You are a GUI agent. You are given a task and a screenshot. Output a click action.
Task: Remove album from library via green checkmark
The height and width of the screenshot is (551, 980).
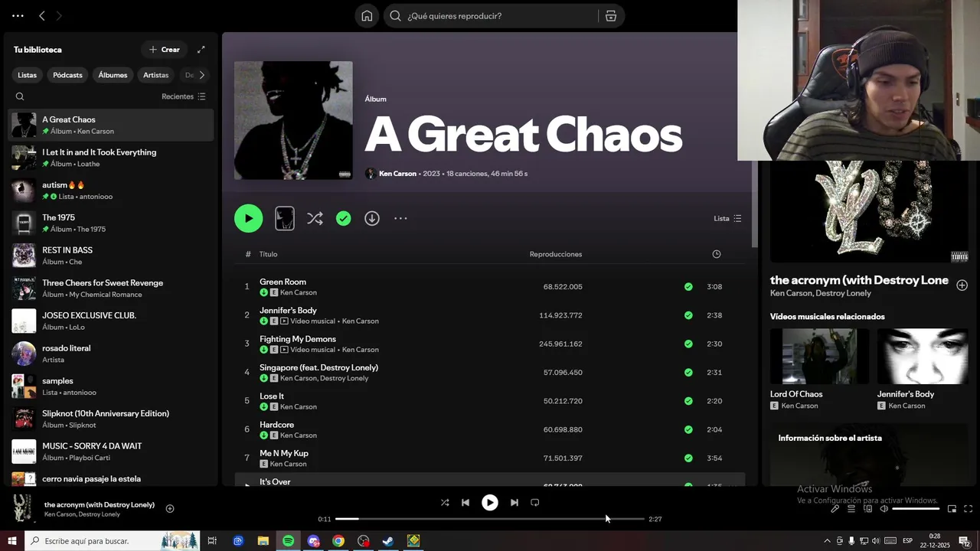(x=344, y=219)
